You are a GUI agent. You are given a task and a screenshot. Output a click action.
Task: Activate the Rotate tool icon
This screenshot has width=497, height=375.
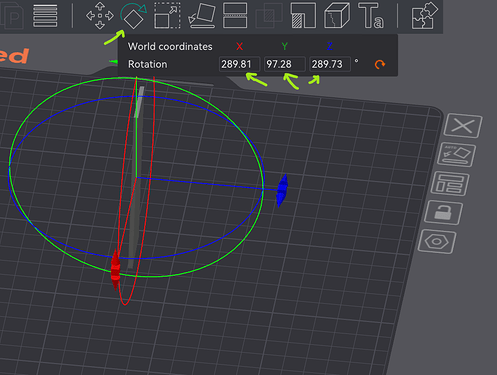click(133, 16)
